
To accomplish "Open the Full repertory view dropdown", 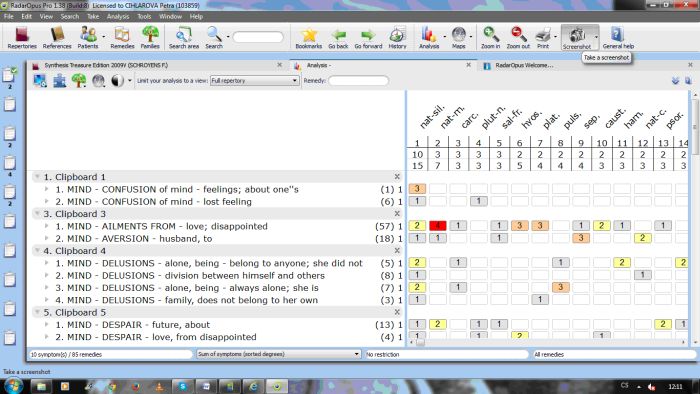I will point(254,81).
